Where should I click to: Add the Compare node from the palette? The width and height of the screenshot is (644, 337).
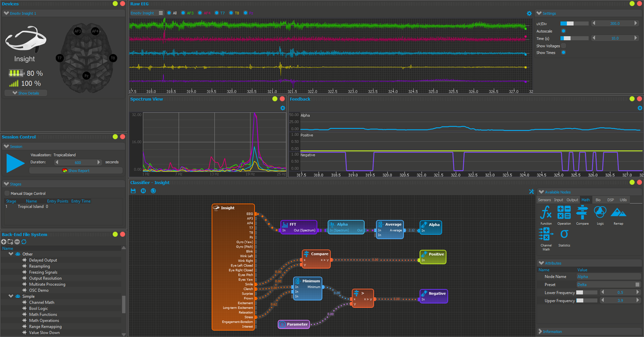point(582,215)
